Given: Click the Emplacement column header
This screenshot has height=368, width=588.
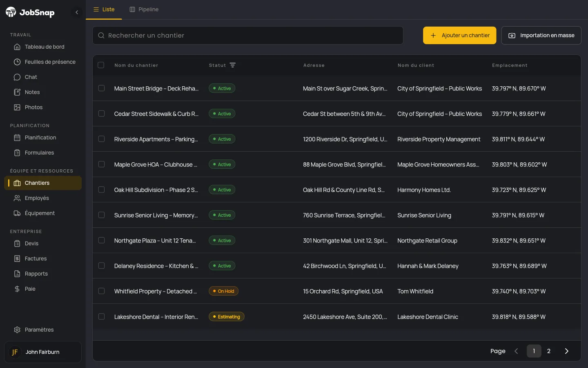Looking at the screenshot, I should tap(510, 65).
